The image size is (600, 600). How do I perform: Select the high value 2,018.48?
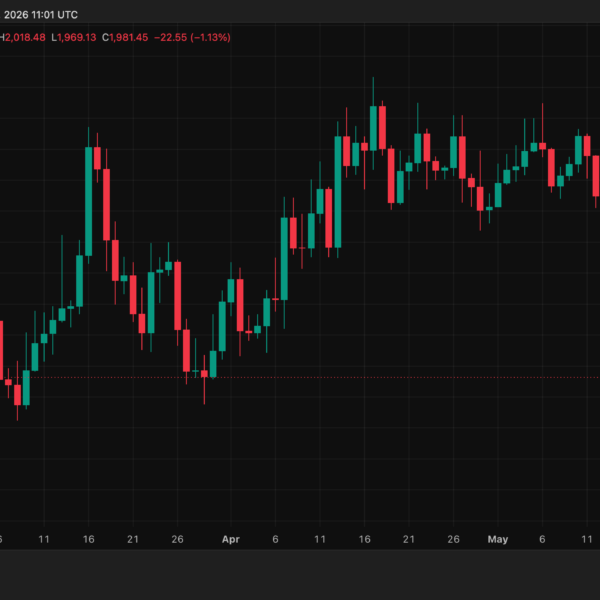pyautogui.click(x=25, y=38)
